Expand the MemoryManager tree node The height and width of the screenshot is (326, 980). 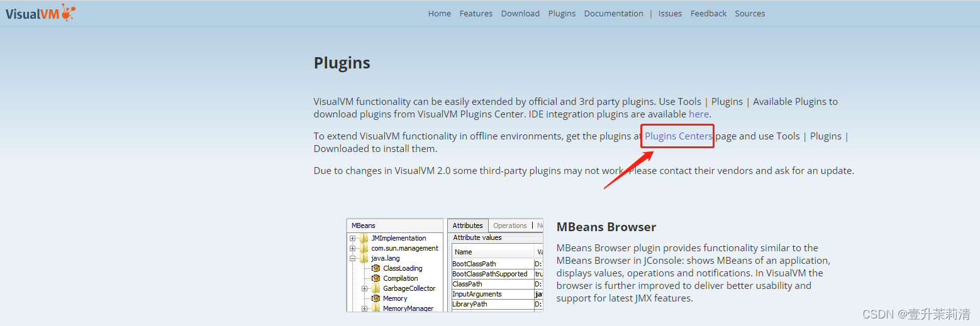[365, 308]
